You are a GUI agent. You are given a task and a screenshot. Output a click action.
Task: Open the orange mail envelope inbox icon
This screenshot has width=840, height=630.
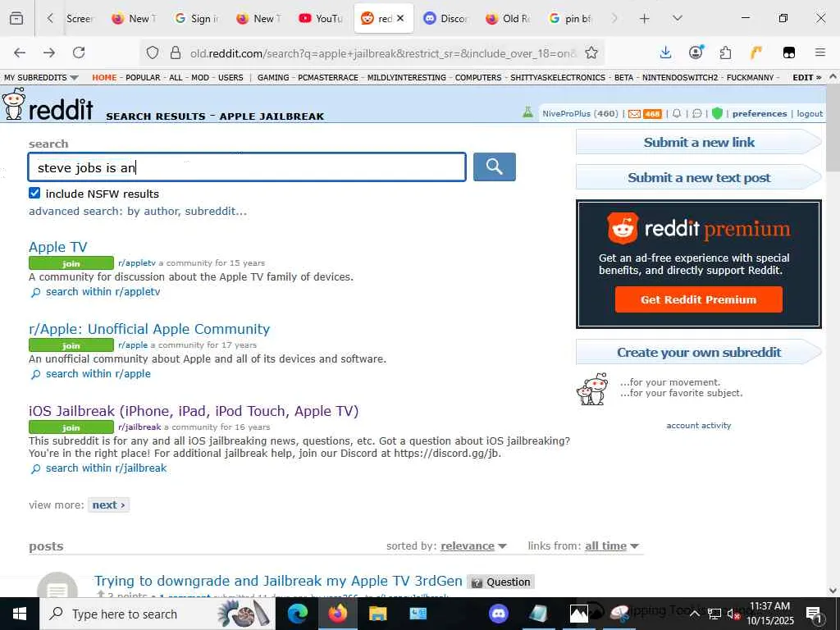click(x=634, y=113)
